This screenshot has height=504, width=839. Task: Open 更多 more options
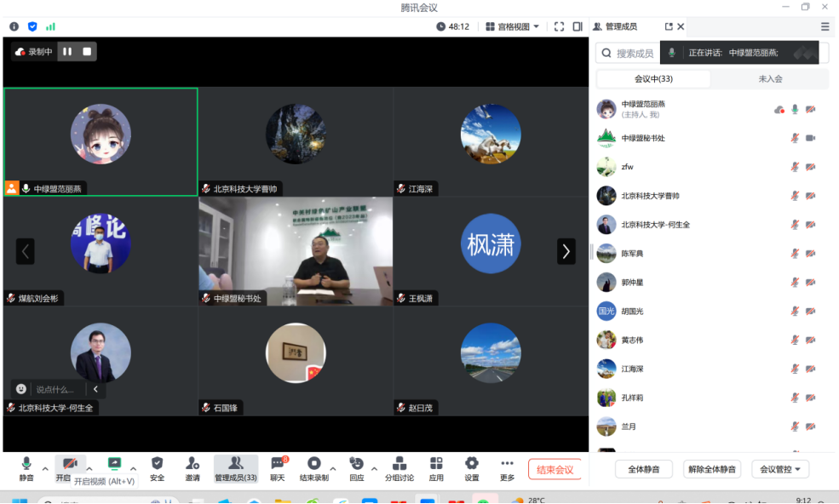tap(508, 469)
